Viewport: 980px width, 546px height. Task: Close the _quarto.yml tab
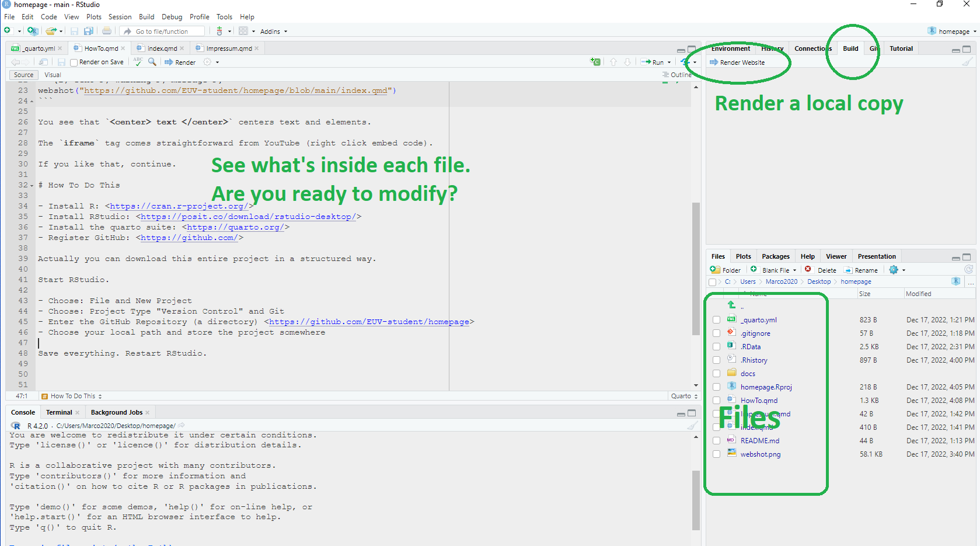pyautogui.click(x=60, y=48)
